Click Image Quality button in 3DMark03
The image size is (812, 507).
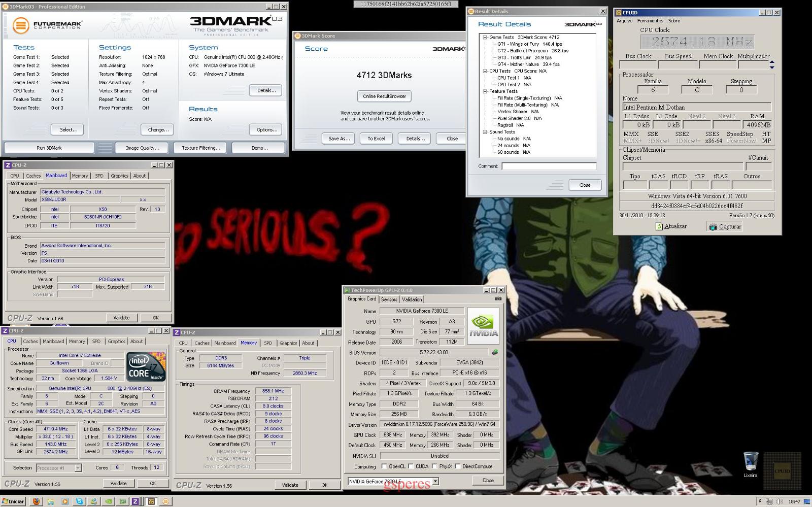click(143, 148)
